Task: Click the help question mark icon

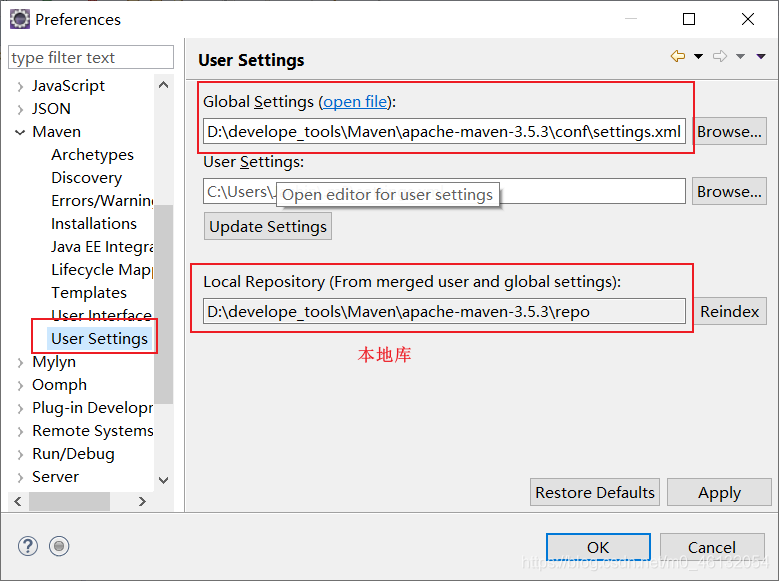Action: tap(28, 546)
